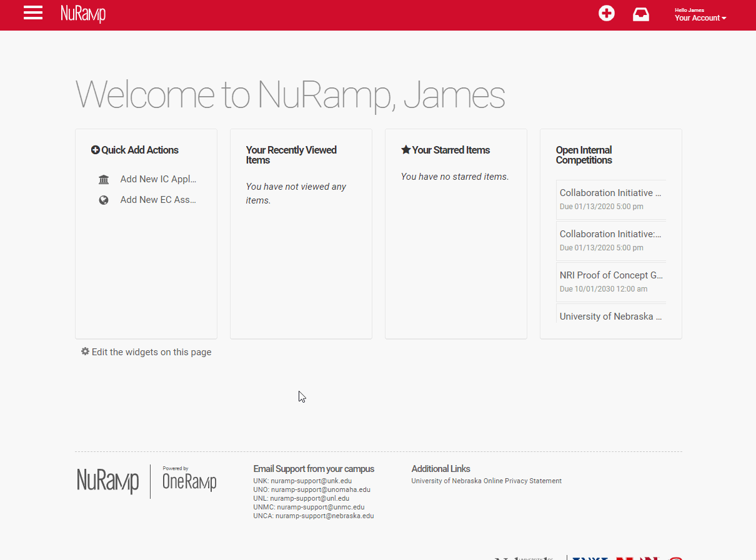Click the Hello James greeting text
This screenshot has height=560, width=756.
[x=689, y=10]
